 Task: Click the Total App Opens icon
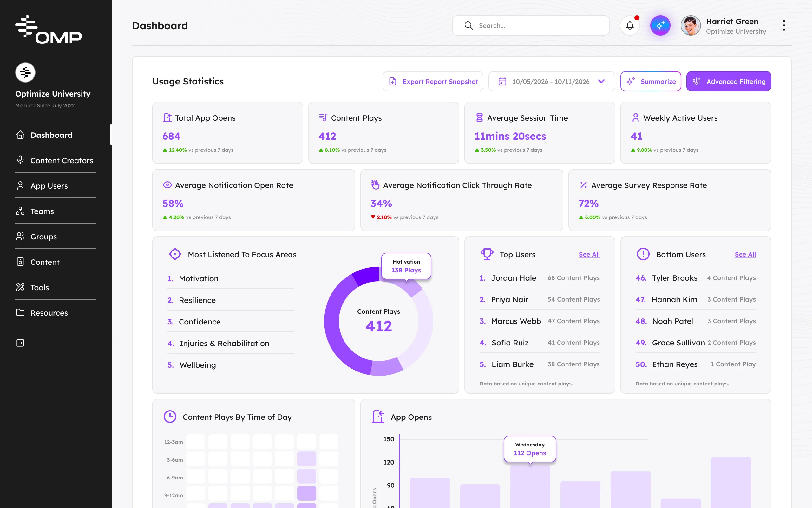[167, 117]
